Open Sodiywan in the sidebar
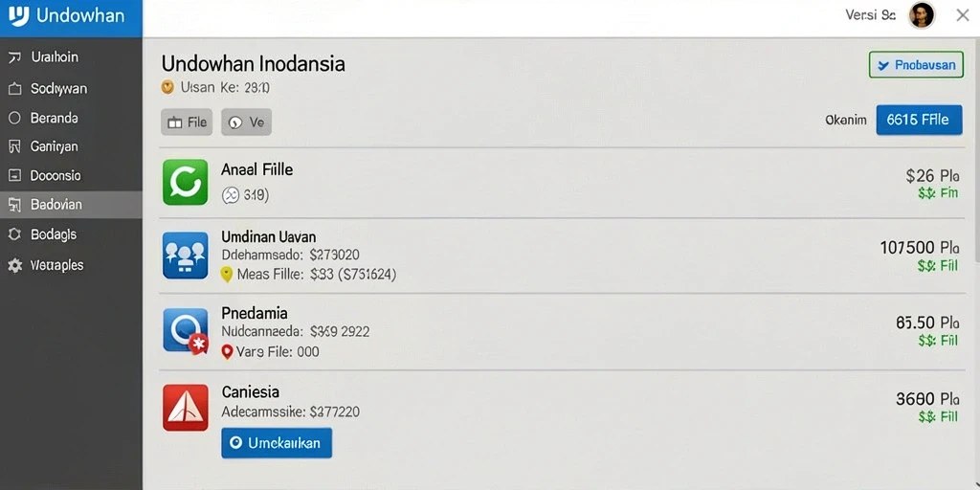Viewport: 980px width, 490px height. click(71, 89)
